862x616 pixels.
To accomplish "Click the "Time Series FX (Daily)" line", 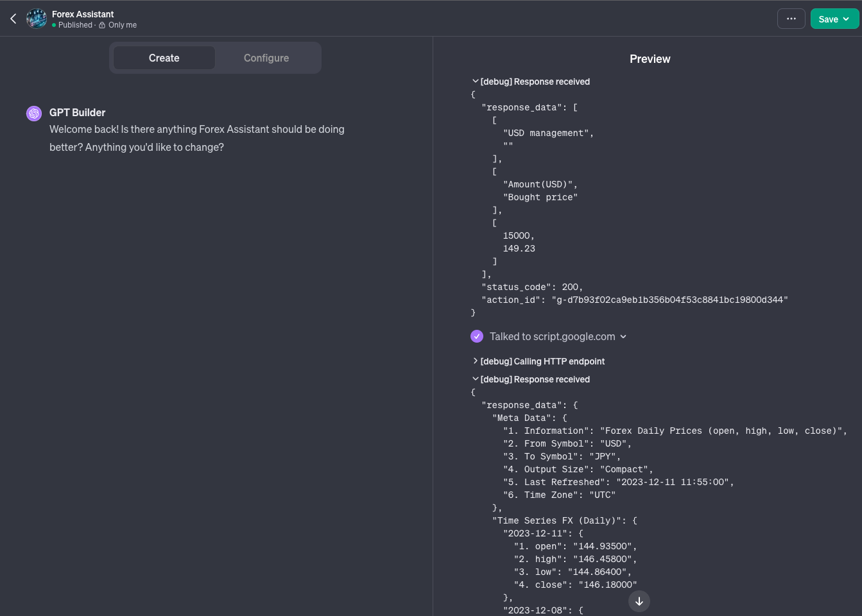I will (565, 520).
